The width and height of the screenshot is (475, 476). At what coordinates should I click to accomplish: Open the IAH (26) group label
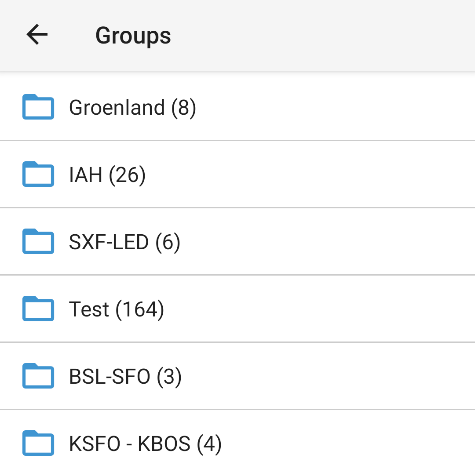coord(107,175)
